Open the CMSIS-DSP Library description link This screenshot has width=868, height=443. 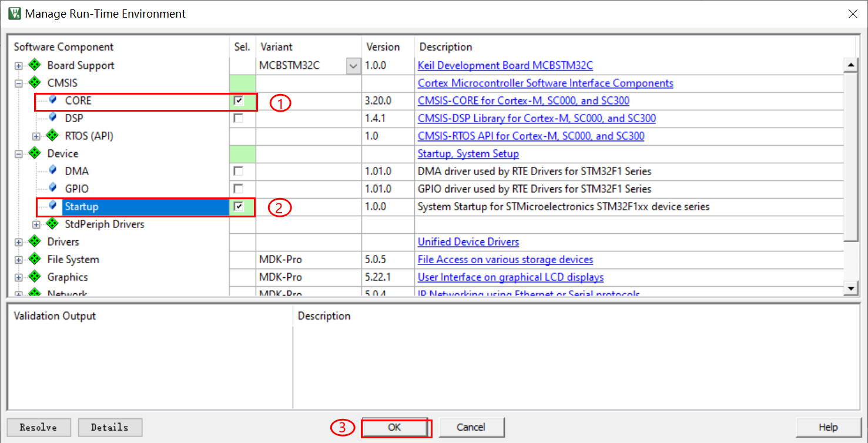click(537, 118)
